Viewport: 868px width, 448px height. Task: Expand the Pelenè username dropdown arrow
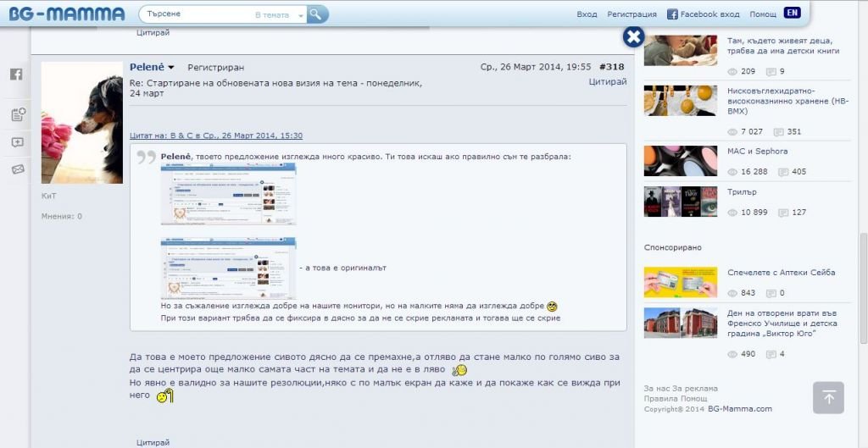click(x=171, y=68)
